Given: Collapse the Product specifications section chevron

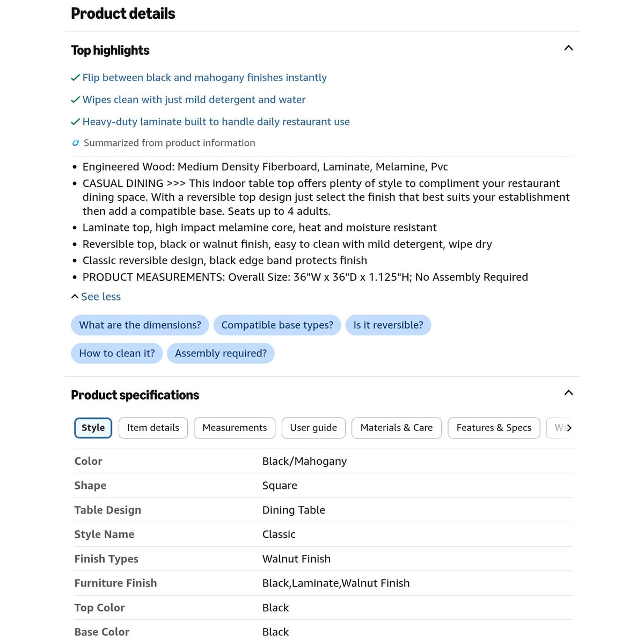Looking at the screenshot, I should click(568, 393).
